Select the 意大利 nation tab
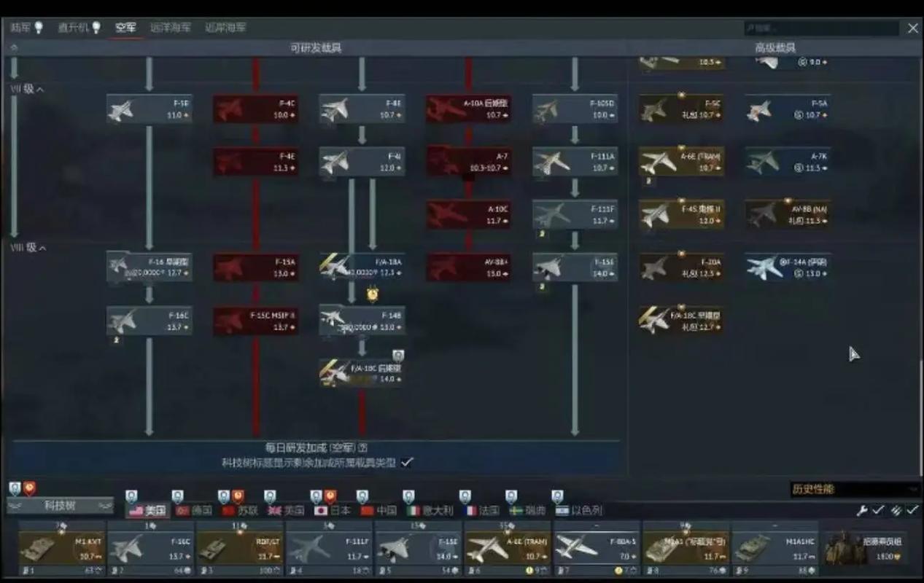The width and height of the screenshot is (924, 583). (430, 510)
